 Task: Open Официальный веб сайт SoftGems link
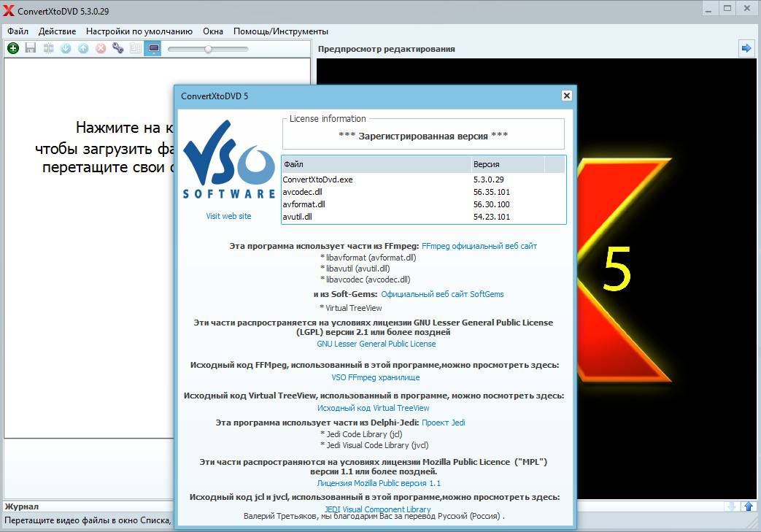coord(443,294)
